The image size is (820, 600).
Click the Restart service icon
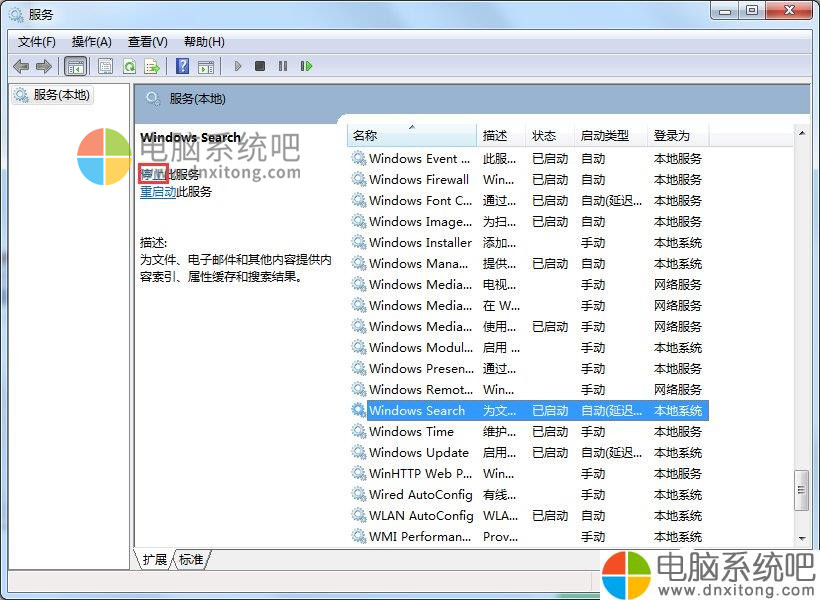coord(306,66)
